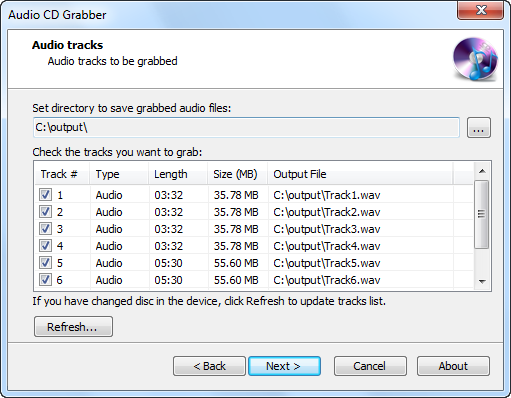Toggle the checkbox for track 3
The image size is (511, 398).
coord(45,228)
